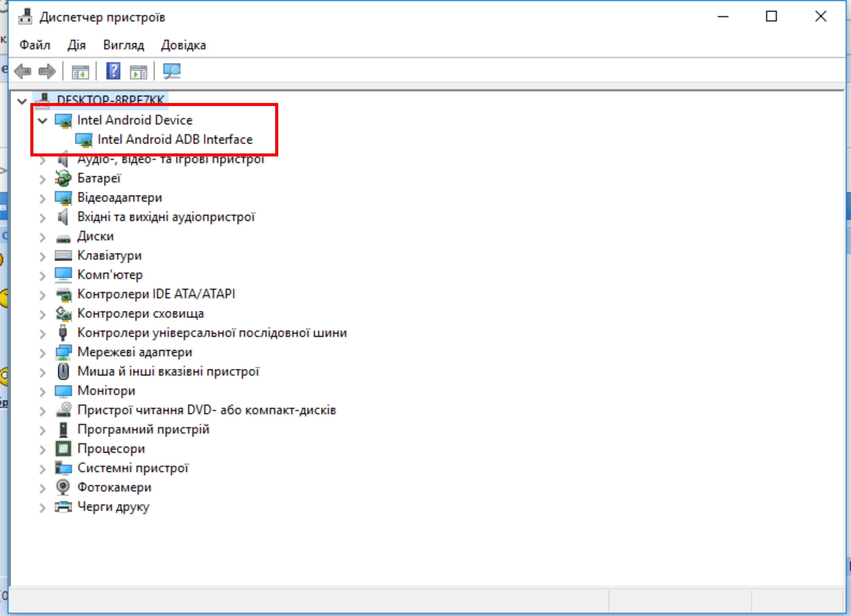Screen dimensions: 851x616
Task: Expand the Мережеві адаптери category
Action: [43, 353]
